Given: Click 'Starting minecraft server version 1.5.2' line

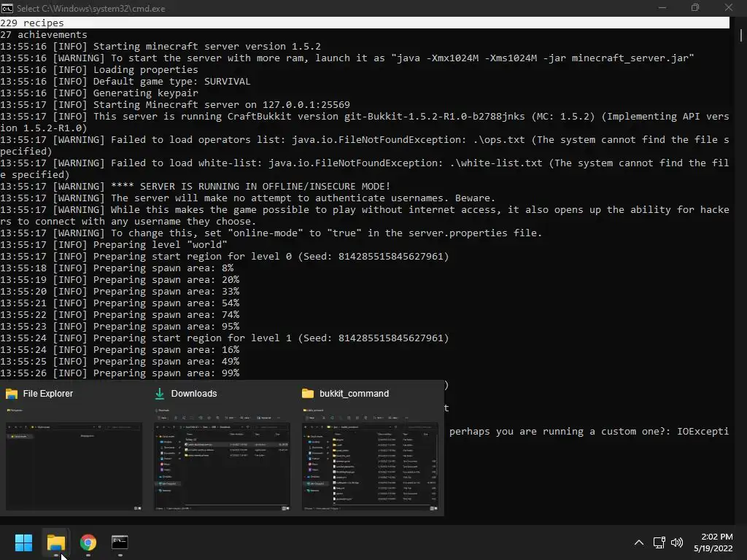Looking at the screenshot, I should click(160, 46).
